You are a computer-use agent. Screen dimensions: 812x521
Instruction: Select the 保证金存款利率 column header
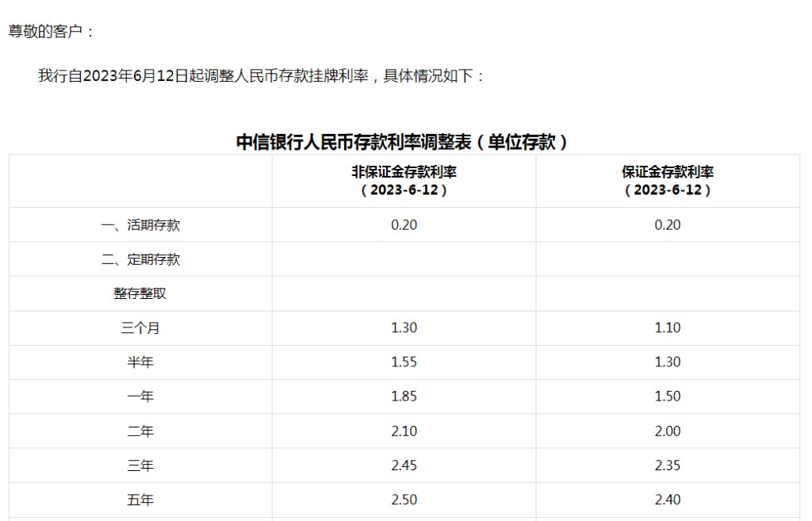pyautogui.click(x=668, y=181)
